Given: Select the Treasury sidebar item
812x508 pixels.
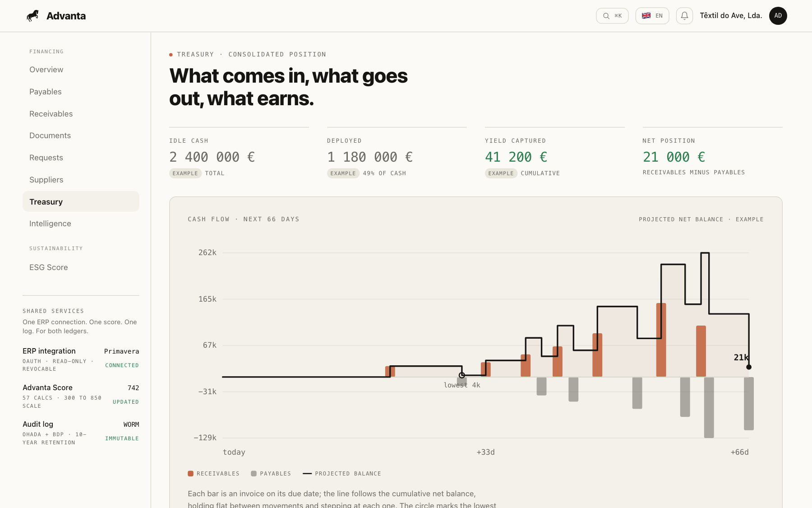Looking at the screenshot, I should [81, 201].
